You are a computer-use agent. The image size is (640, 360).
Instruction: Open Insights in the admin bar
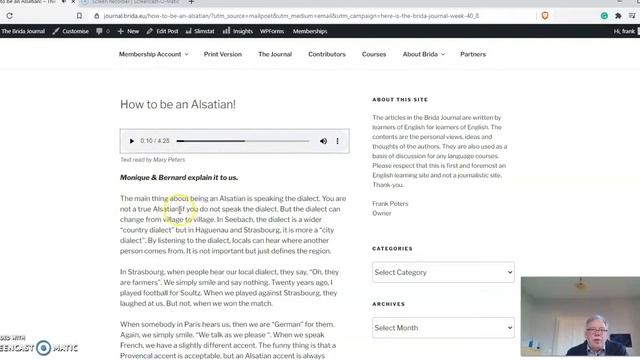pos(238,31)
